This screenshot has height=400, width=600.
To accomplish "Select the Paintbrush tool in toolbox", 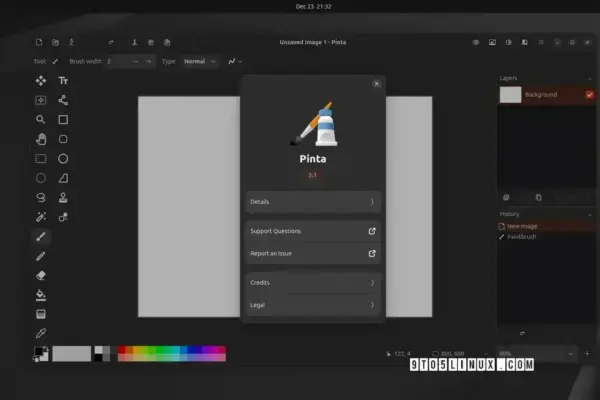I will click(41, 237).
